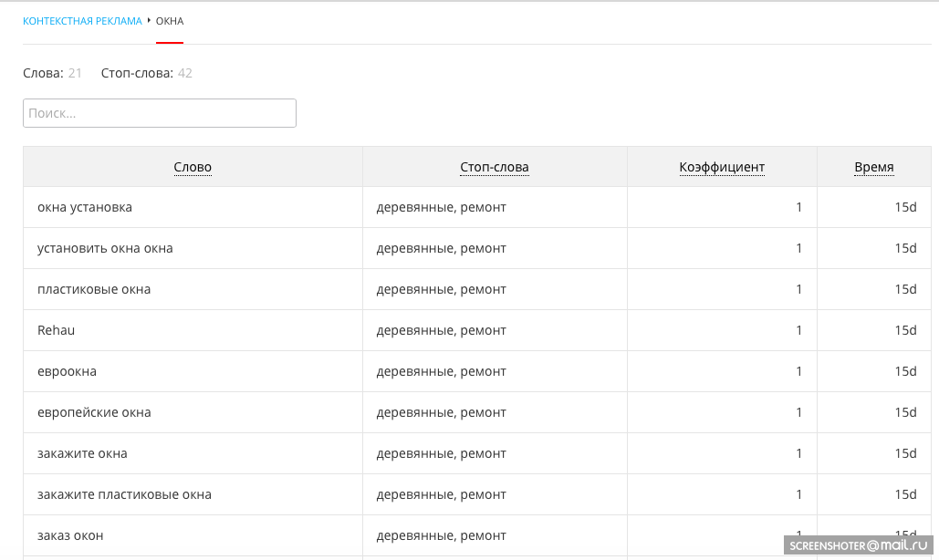Select the 'евроокна' keyword cell

(x=67, y=371)
